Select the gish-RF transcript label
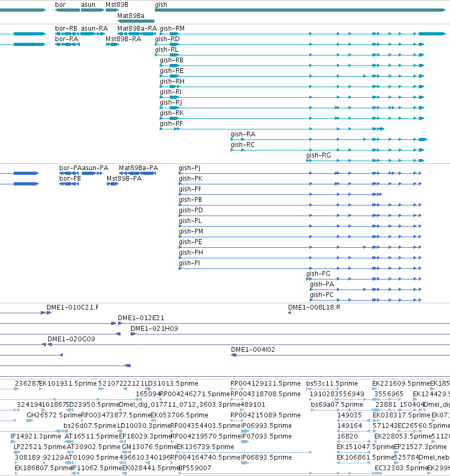The width and height of the screenshot is (450, 476). [171, 124]
